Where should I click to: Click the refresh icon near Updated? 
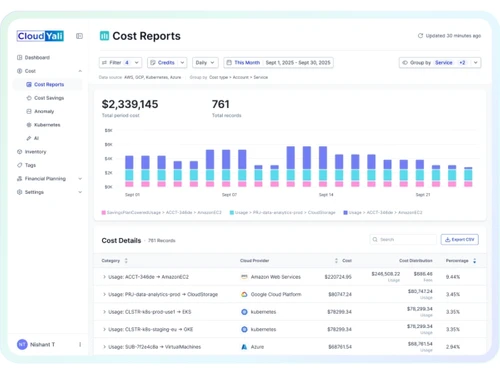[x=420, y=36]
